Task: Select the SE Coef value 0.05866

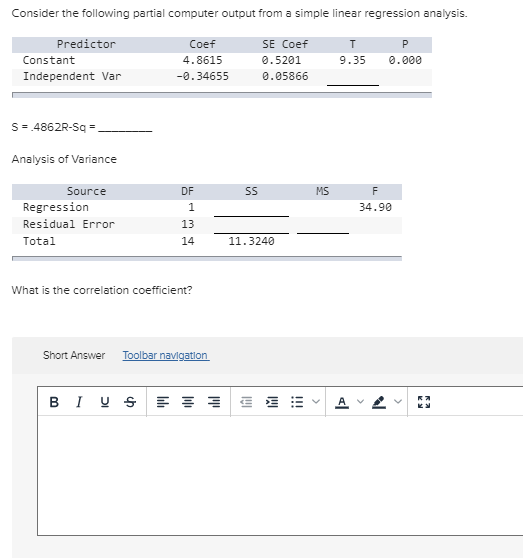Action: tap(285, 76)
